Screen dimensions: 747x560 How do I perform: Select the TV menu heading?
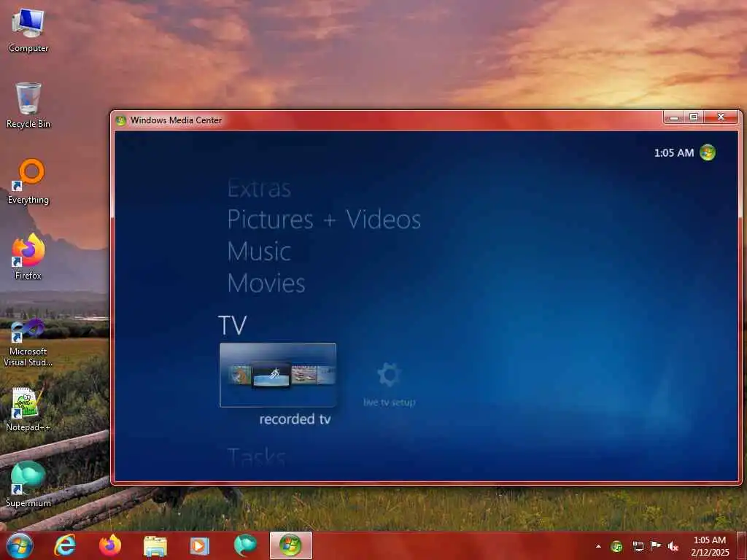click(x=233, y=325)
